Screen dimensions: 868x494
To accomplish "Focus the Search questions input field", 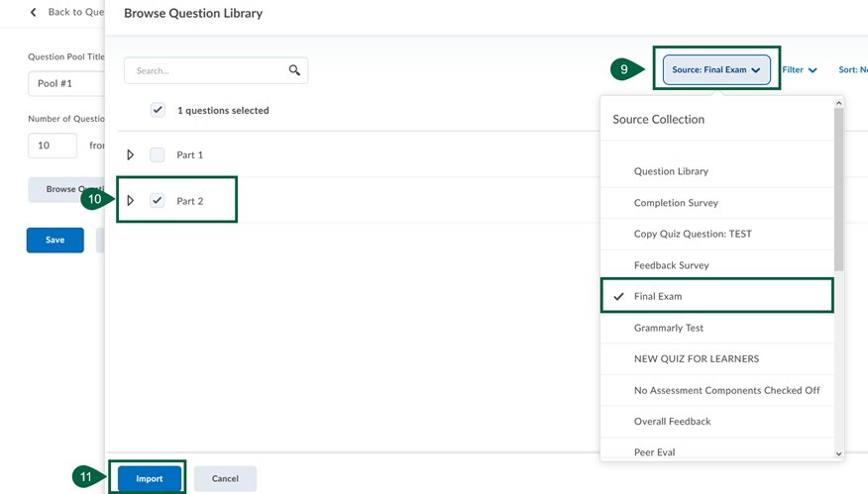I will 208,70.
